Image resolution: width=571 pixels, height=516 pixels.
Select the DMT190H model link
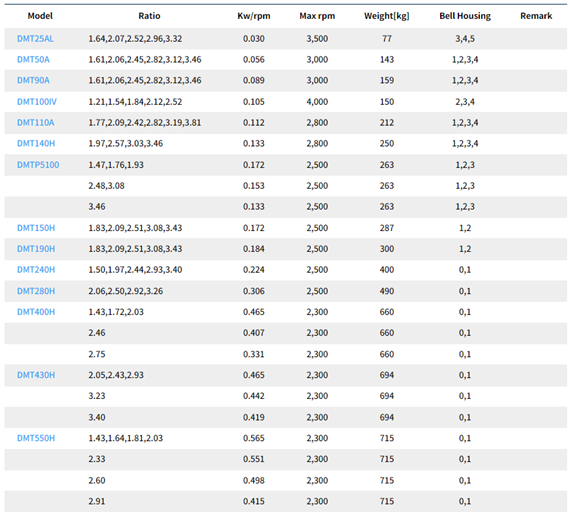pyautogui.click(x=36, y=249)
